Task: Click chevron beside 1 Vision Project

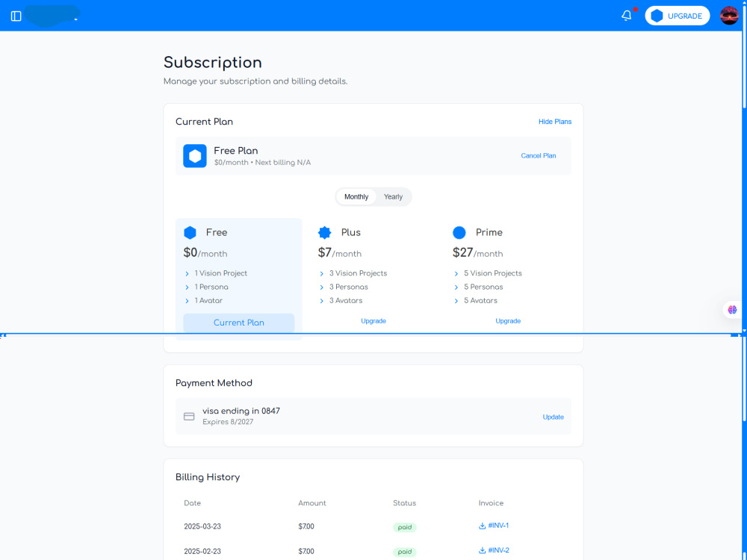Action: point(187,274)
